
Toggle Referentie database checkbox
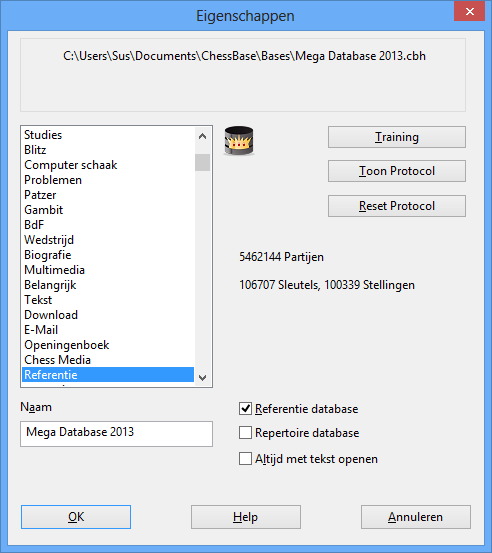[x=245, y=409]
